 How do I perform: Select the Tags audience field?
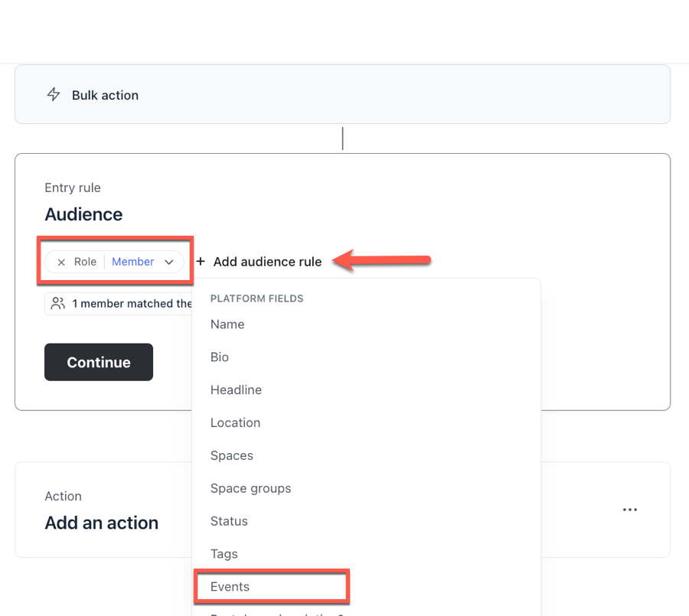click(224, 555)
